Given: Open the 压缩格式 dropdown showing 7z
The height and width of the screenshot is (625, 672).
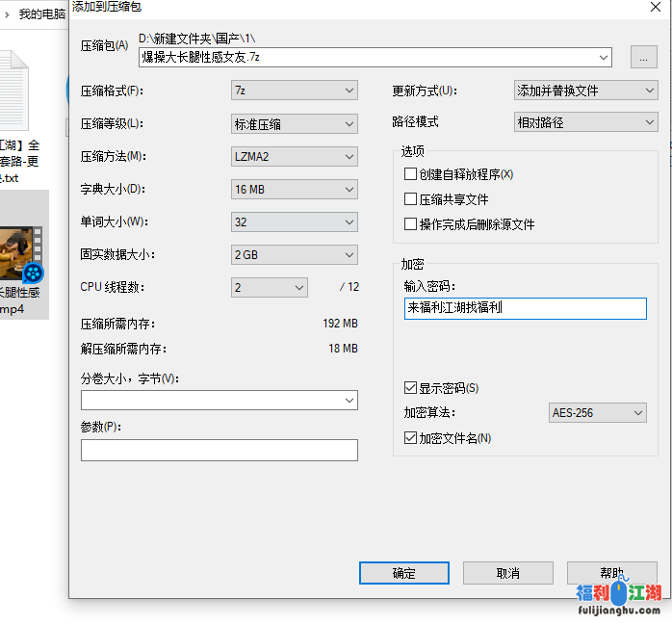Looking at the screenshot, I should click(295, 91).
